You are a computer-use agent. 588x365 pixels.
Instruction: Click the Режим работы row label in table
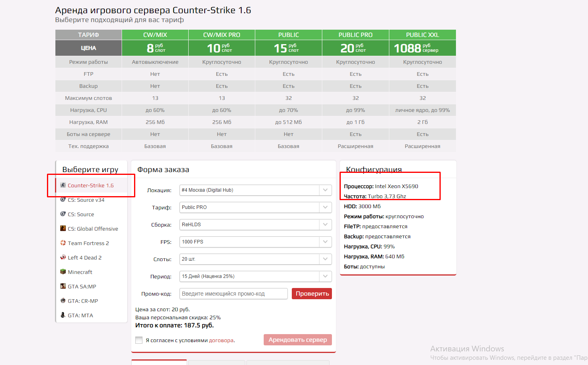(x=88, y=62)
